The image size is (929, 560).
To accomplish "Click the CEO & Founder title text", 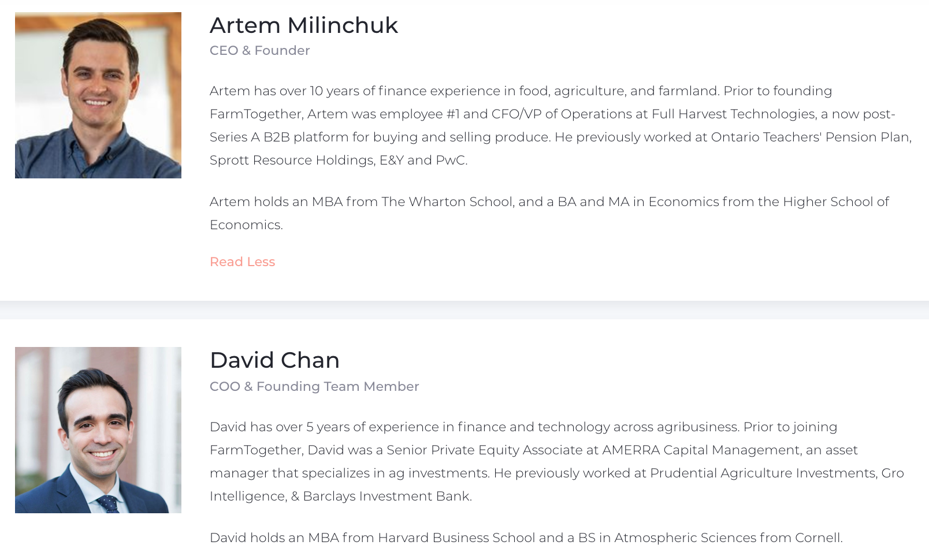I will pyautogui.click(x=259, y=50).
